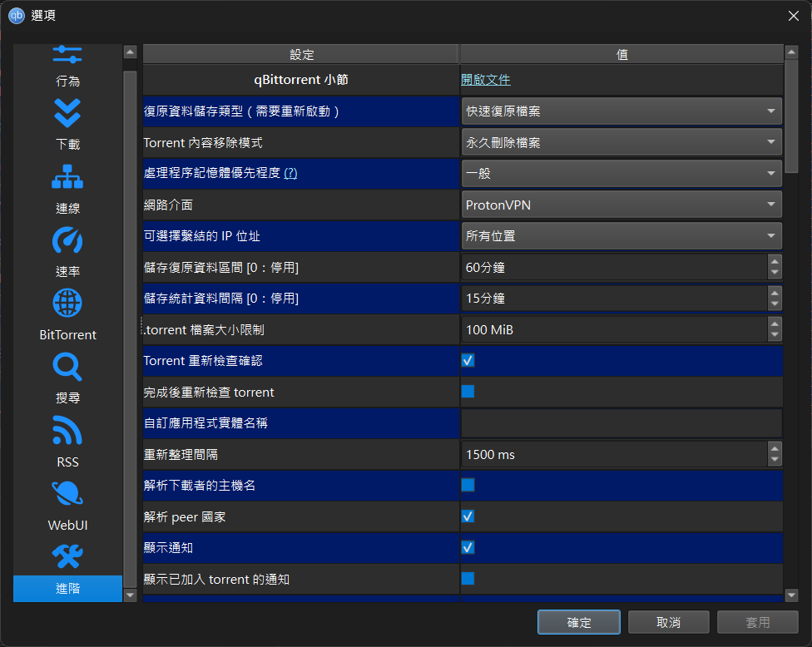Select the qBittorrent 小節 section header row

[x=301, y=80]
